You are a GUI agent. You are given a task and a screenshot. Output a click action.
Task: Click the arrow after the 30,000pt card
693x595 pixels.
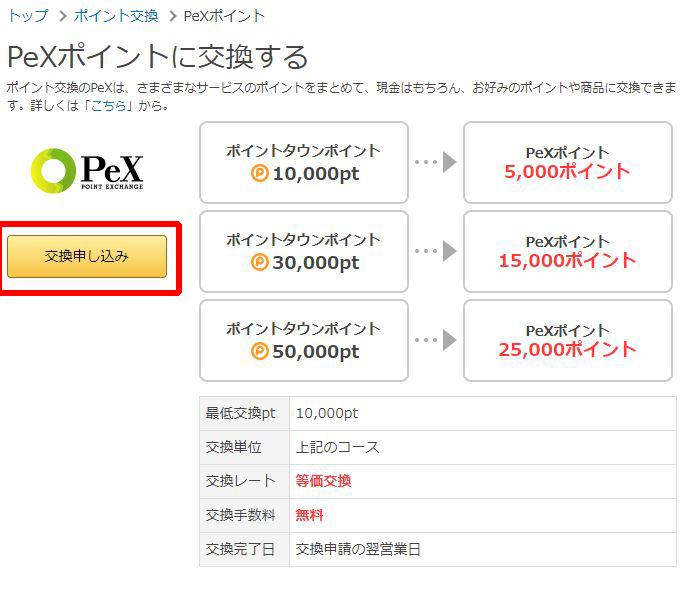436,251
